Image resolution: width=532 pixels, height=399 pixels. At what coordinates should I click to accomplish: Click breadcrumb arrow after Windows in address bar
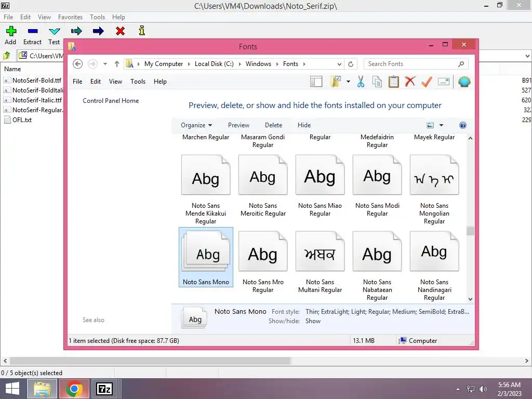pos(277,64)
